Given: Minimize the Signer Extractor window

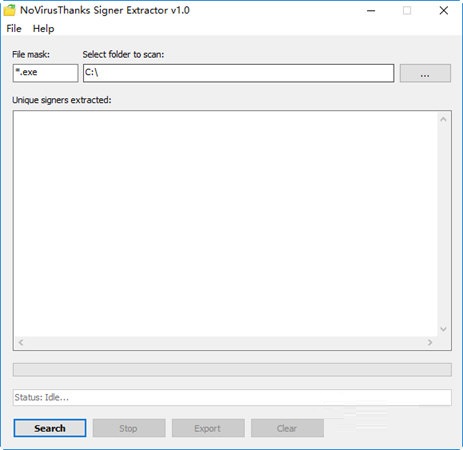Looking at the screenshot, I should pos(371,11).
